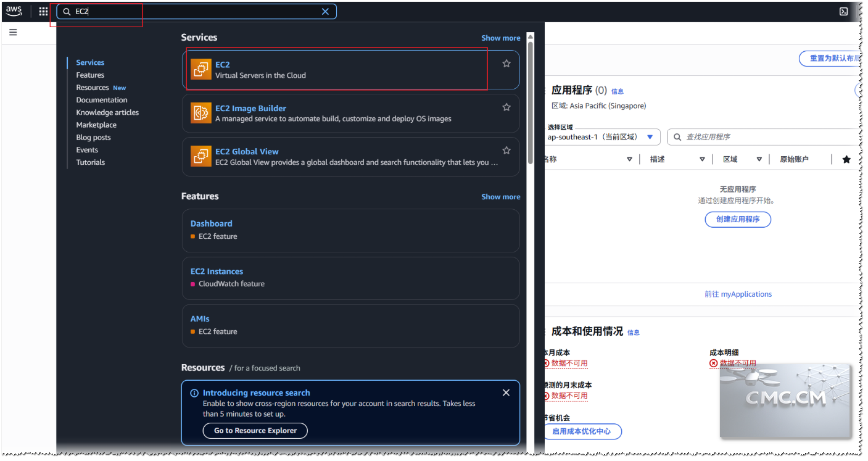Open the EC2 Image Builder service
This screenshot has width=868, height=461.
[x=350, y=113]
